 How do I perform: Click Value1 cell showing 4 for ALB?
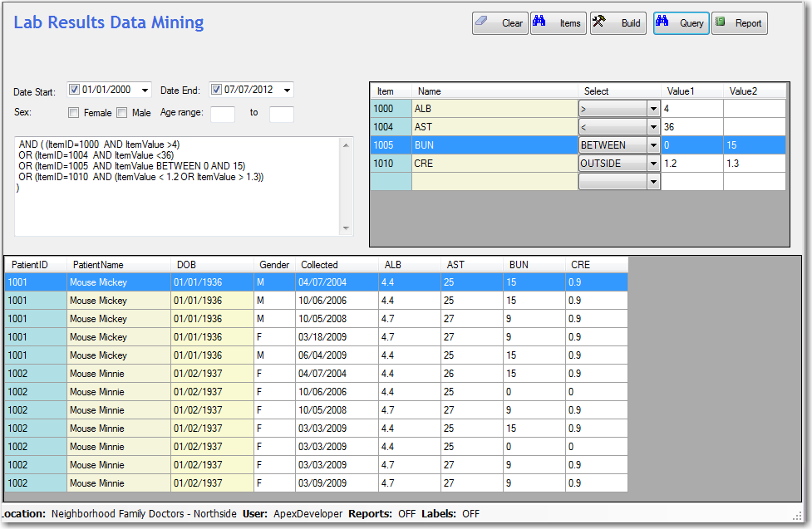point(691,109)
